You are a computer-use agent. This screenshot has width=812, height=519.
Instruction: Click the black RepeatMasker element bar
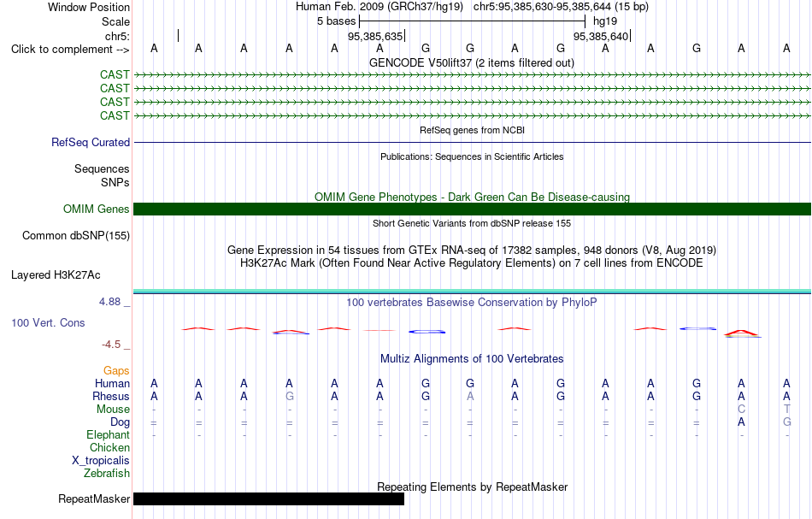(x=268, y=498)
